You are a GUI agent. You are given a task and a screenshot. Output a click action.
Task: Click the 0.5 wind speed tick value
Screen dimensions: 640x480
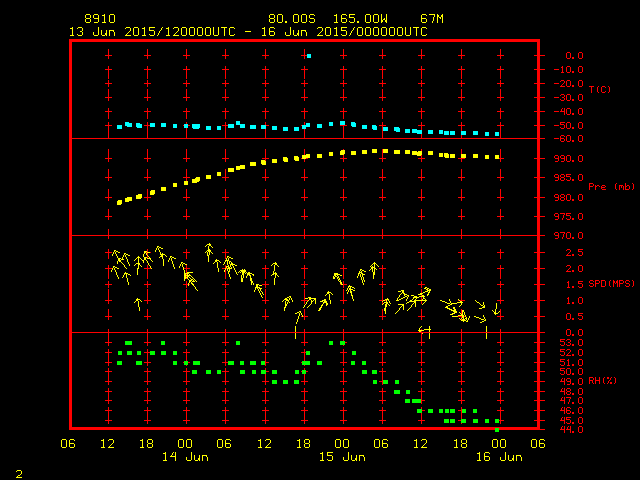coord(574,317)
